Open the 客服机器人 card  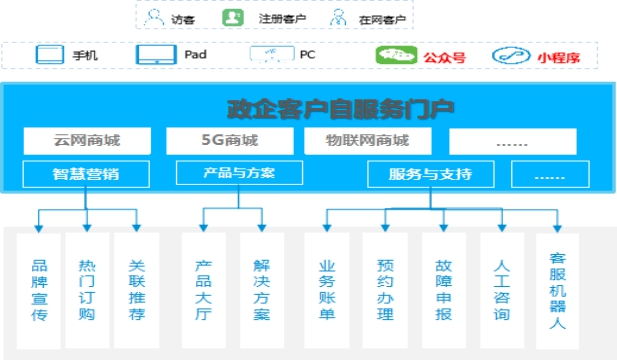[x=558, y=291]
